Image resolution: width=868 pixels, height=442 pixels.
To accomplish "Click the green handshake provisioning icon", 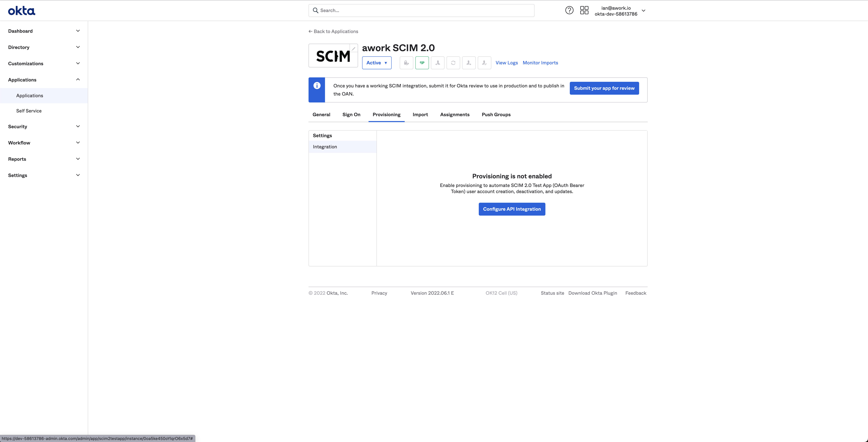I will 422,63.
